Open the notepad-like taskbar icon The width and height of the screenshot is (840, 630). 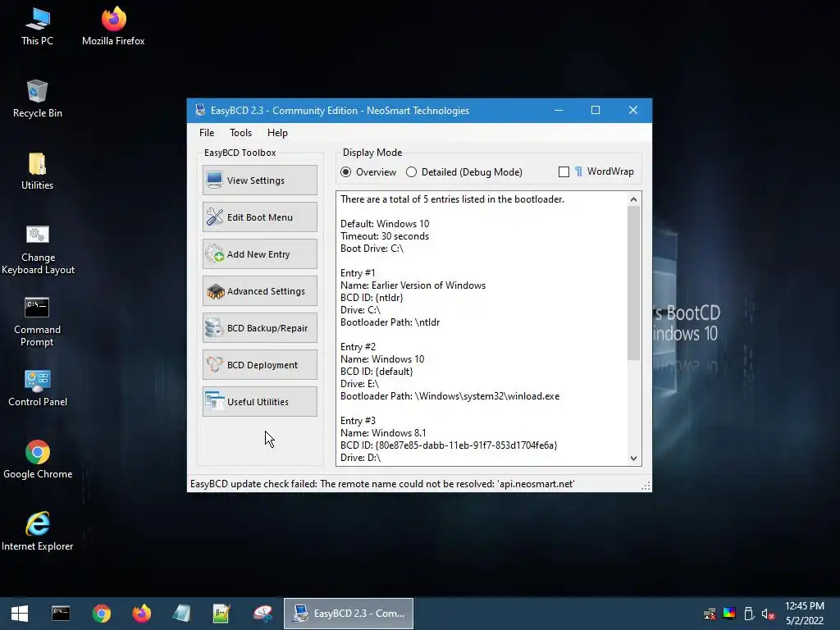181,614
